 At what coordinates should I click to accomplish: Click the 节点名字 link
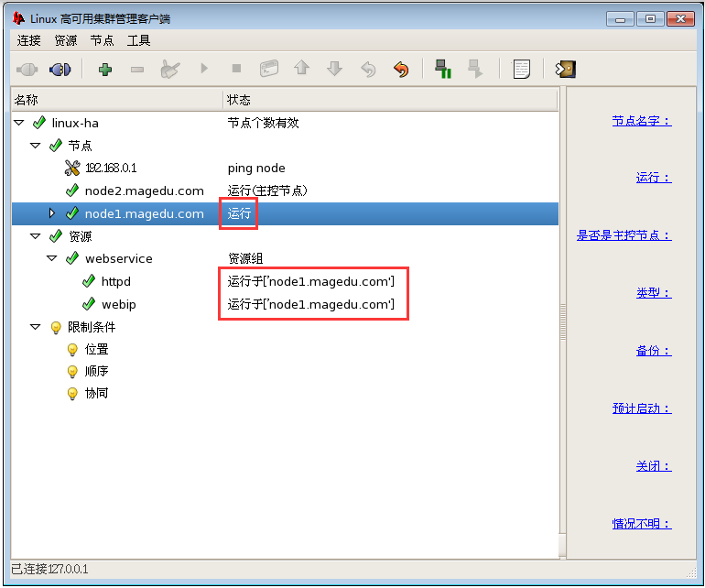click(x=642, y=121)
